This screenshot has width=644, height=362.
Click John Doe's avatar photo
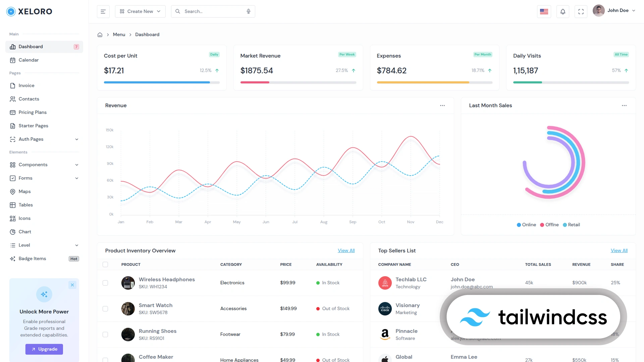(599, 10)
